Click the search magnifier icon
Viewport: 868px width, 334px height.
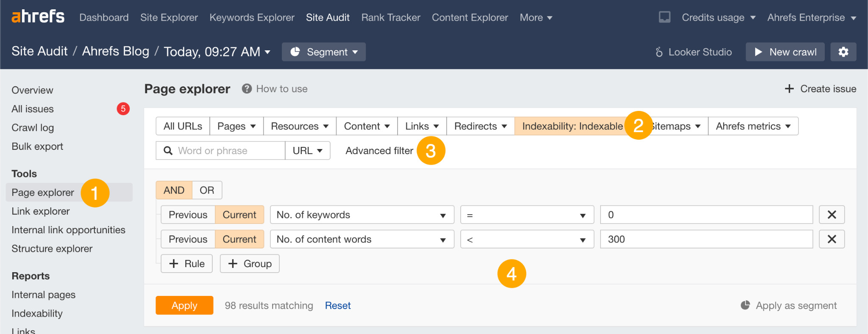click(168, 151)
